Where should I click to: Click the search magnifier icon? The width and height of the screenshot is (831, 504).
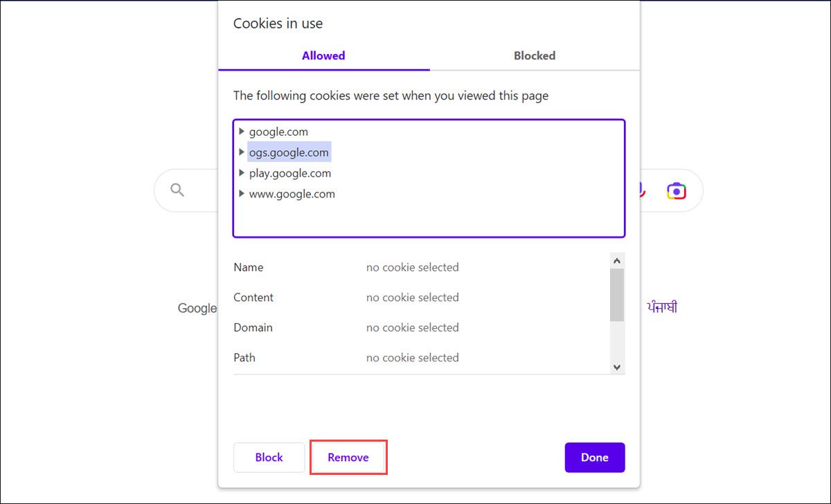click(x=177, y=190)
